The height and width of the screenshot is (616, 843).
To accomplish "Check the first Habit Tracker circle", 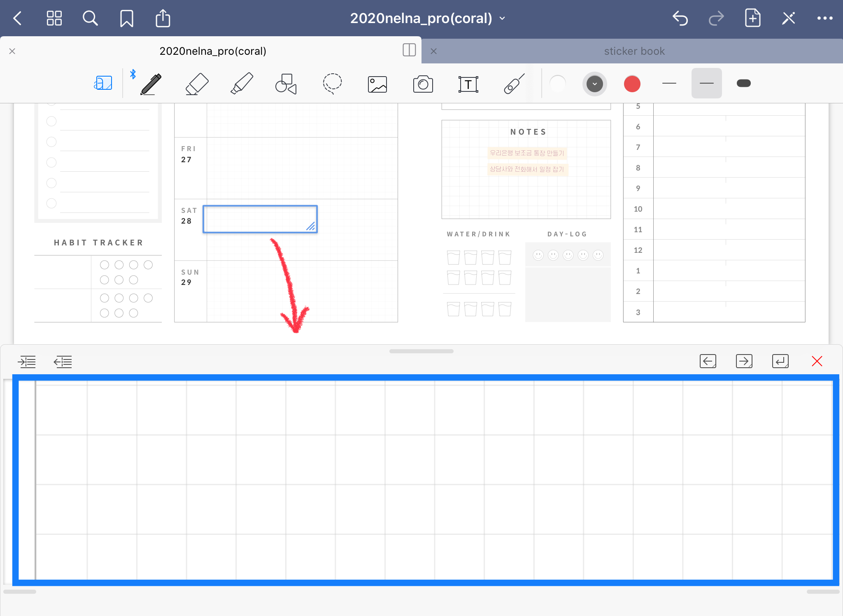I will [105, 265].
